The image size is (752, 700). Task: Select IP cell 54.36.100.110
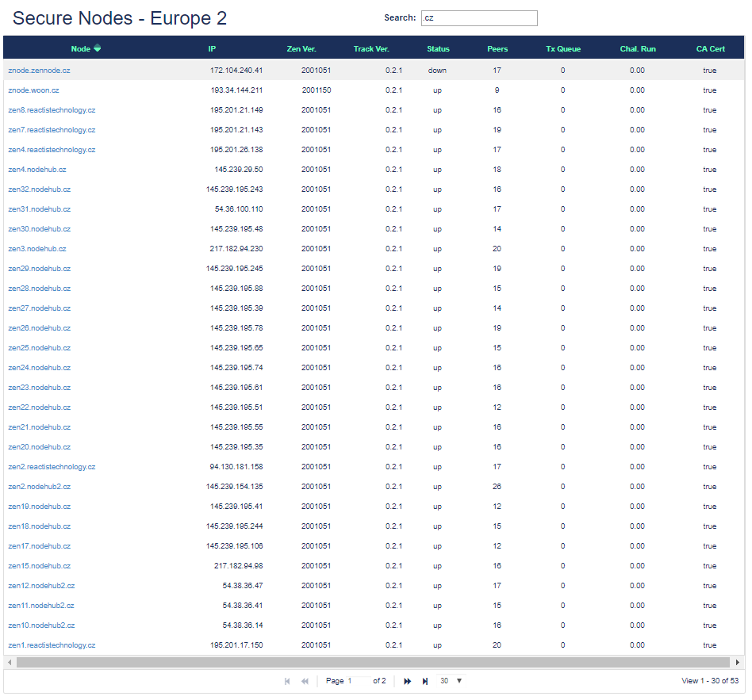coord(239,209)
